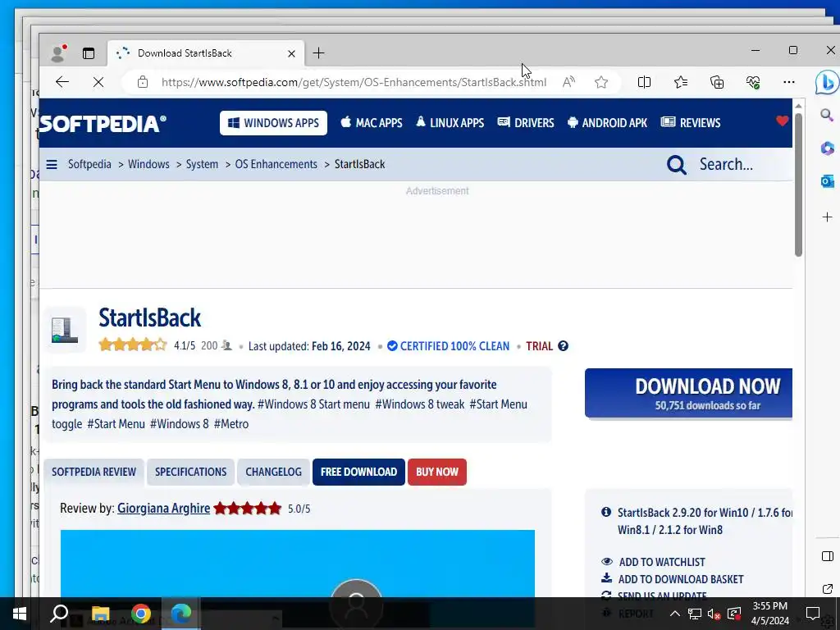Switch to Changelog tab
840x630 pixels.
[x=273, y=472]
